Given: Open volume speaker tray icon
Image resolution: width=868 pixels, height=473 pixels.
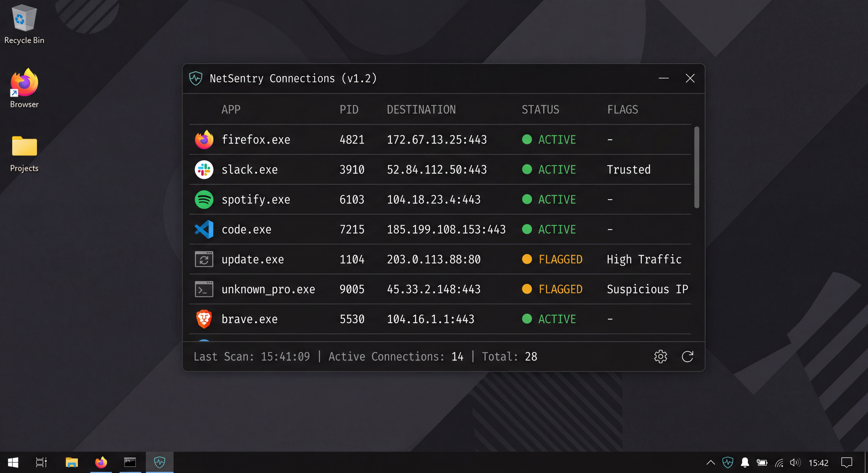Looking at the screenshot, I should pos(795,463).
